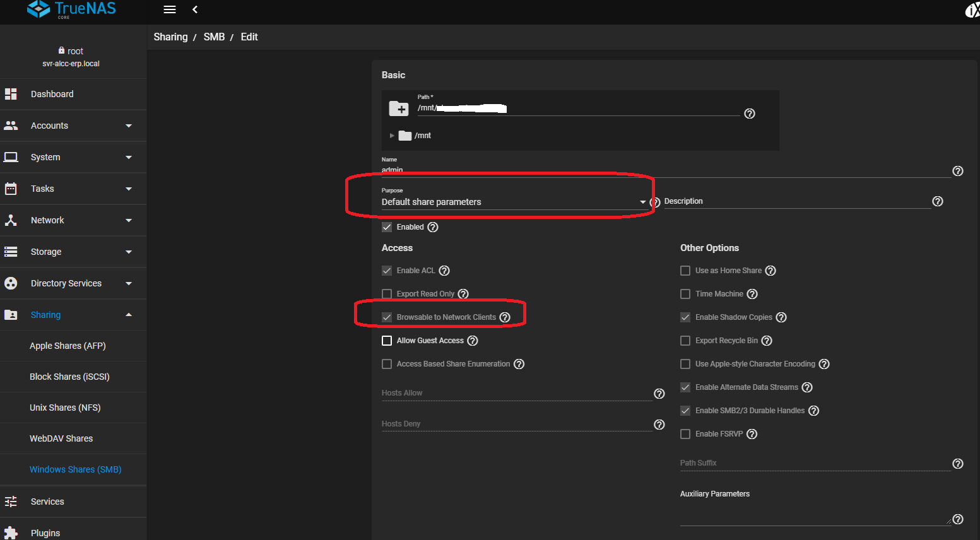Click the TrueNAS logo

tap(71, 9)
